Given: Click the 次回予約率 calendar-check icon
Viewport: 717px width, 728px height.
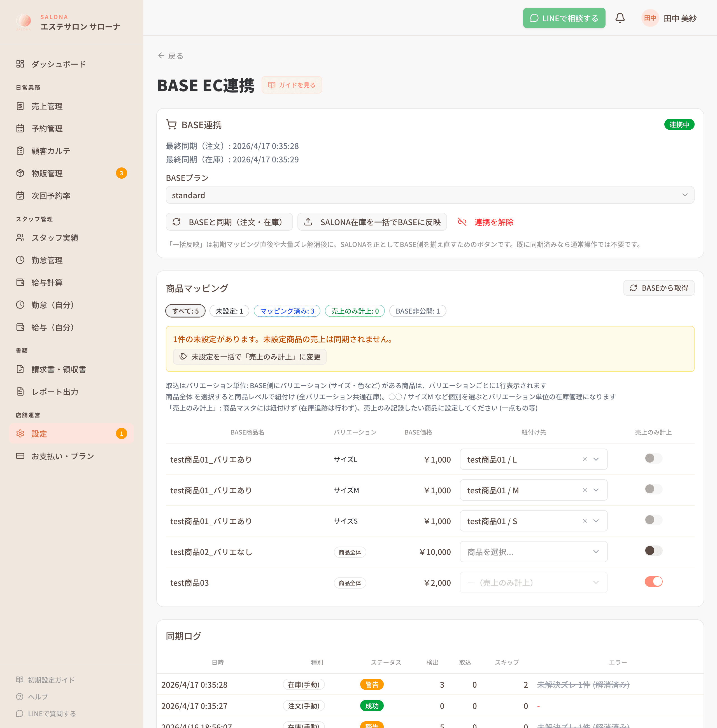Looking at the screenshot, I should 20,196.
